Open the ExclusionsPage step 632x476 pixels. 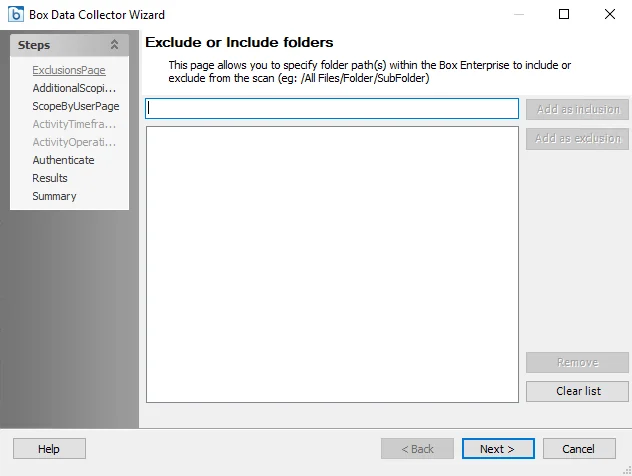pos(69,70)
